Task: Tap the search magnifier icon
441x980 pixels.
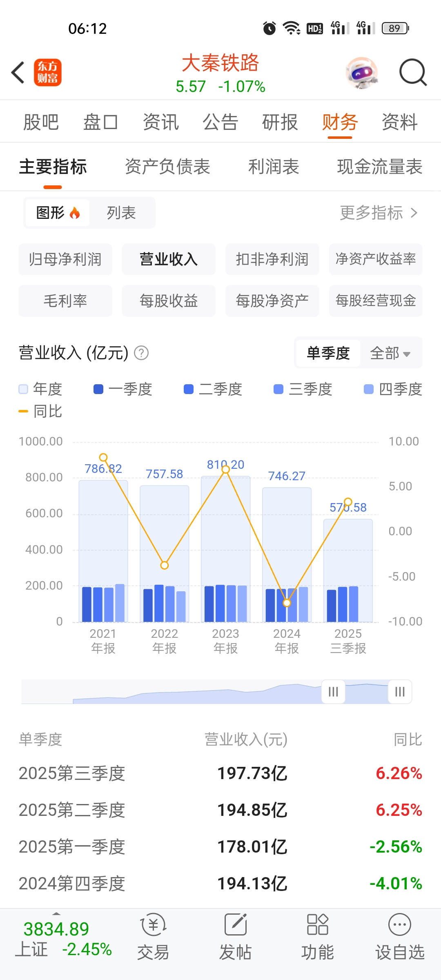Action: coord(413,73)
